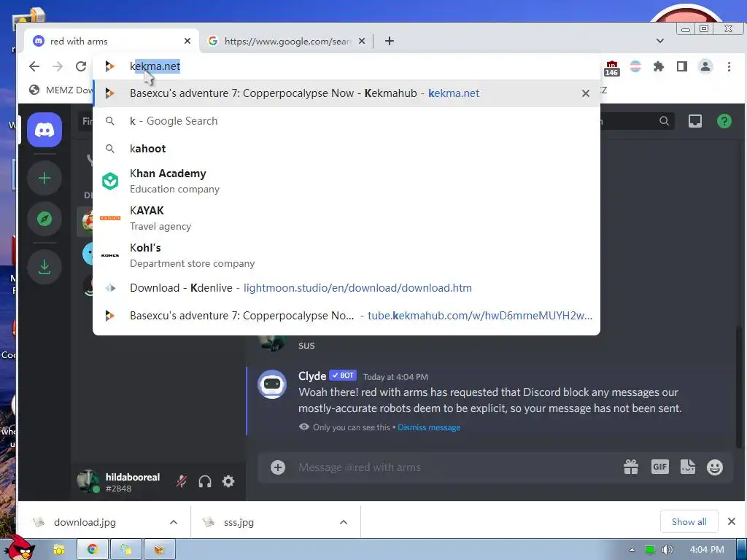Click the striped flag extension icon
This screenshot has height=560, width=747.
pyautogui.click(x=635, y=66)
